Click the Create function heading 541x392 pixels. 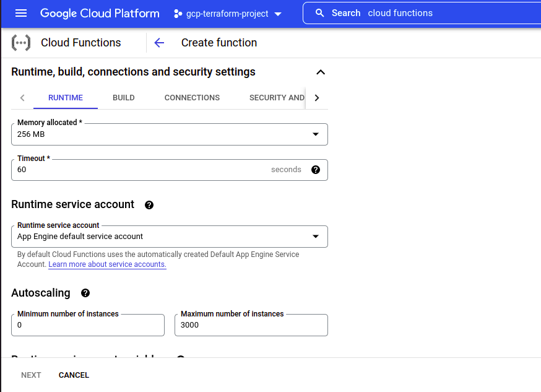219,43
